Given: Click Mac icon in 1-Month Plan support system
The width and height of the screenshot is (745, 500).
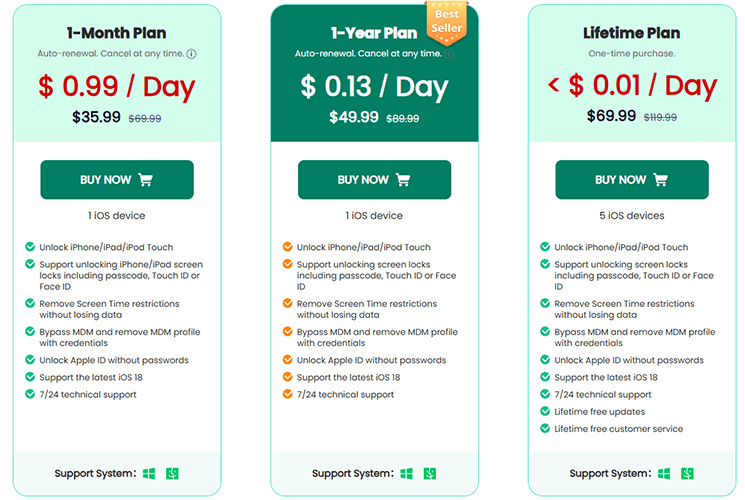Looking at the screenshot, I should point(172,473).
